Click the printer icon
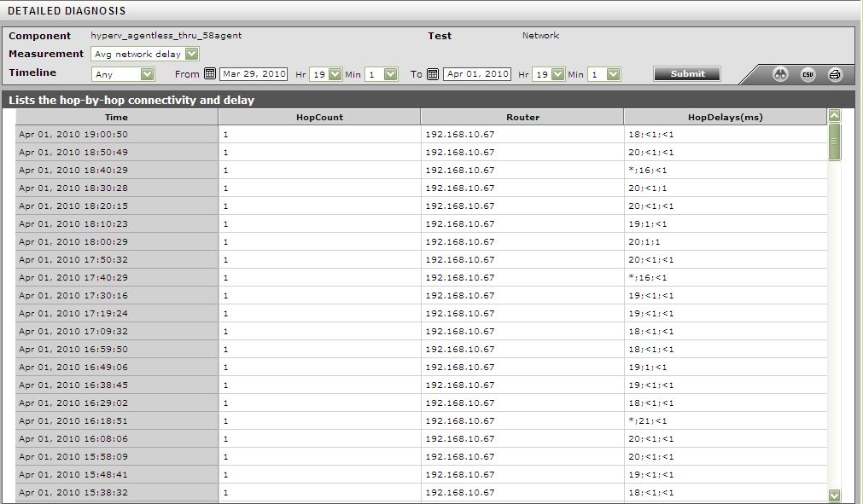The height and width of the screenshot is (504, 863). point(835,74)
